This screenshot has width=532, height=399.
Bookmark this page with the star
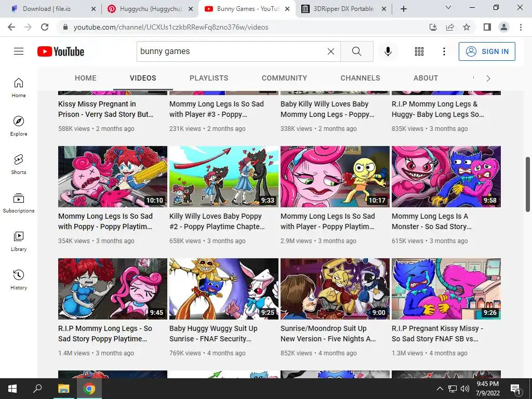point(467,27)
